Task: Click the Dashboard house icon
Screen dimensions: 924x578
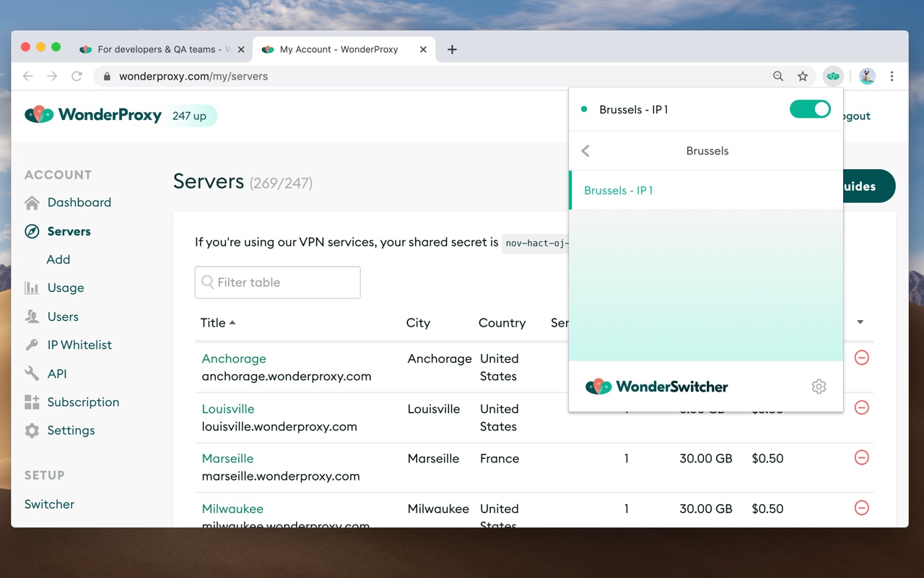Action: (32, 202)
